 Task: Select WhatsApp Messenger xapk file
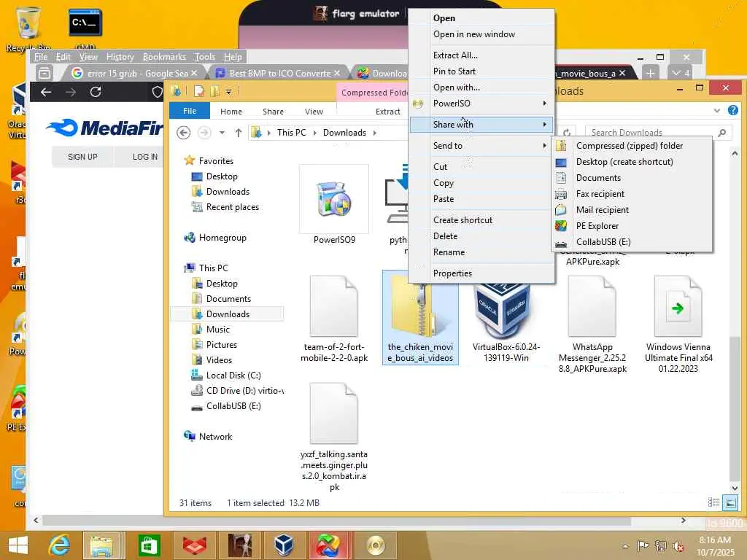tap(592, 324)
